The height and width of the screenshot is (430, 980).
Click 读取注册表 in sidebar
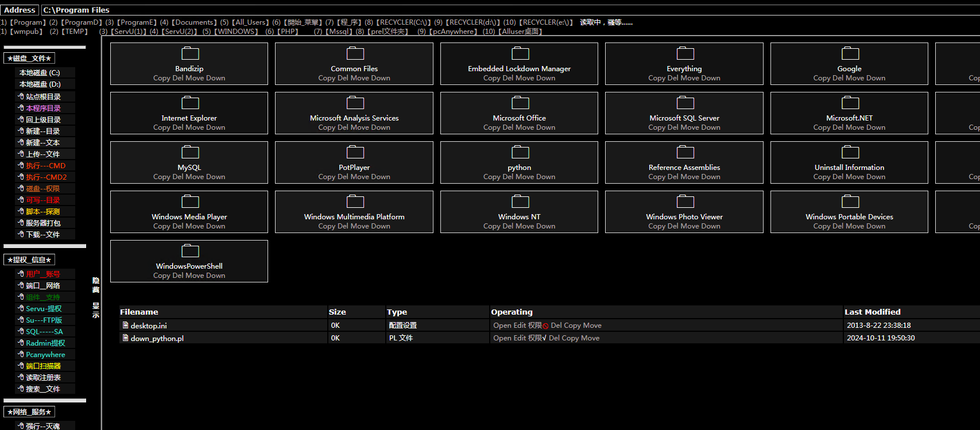(43, 378)
